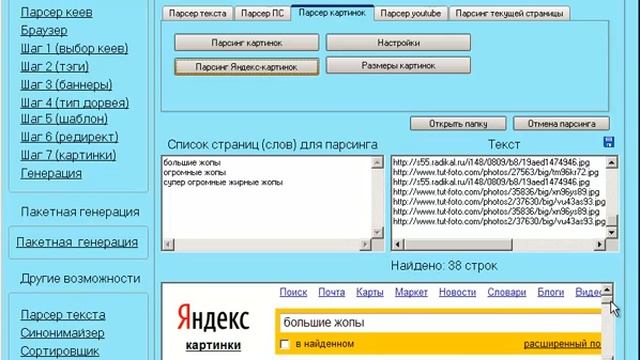
Task: Open the Синонимайзер link
Action: click(x=62, y=333)
